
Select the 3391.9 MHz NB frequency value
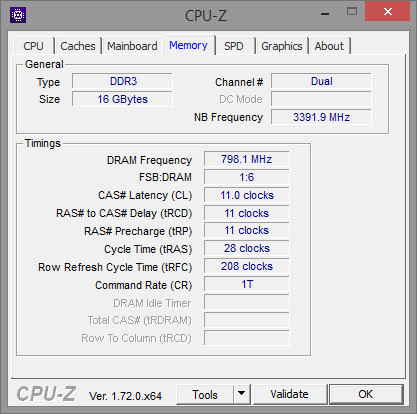coord(321,117)
